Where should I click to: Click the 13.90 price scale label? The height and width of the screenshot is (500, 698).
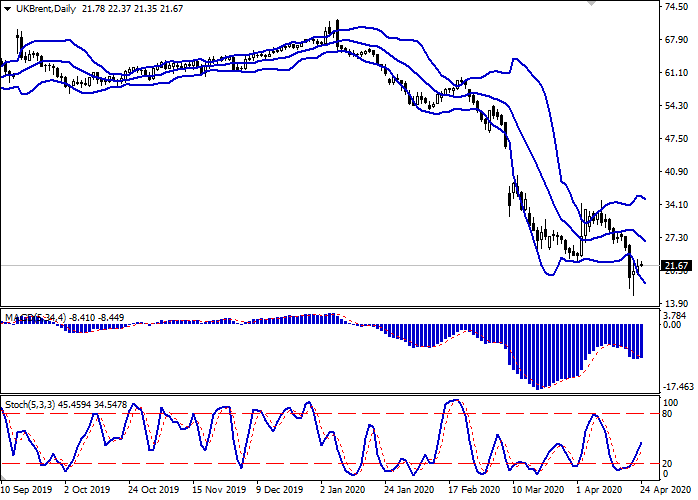point(675,304)
